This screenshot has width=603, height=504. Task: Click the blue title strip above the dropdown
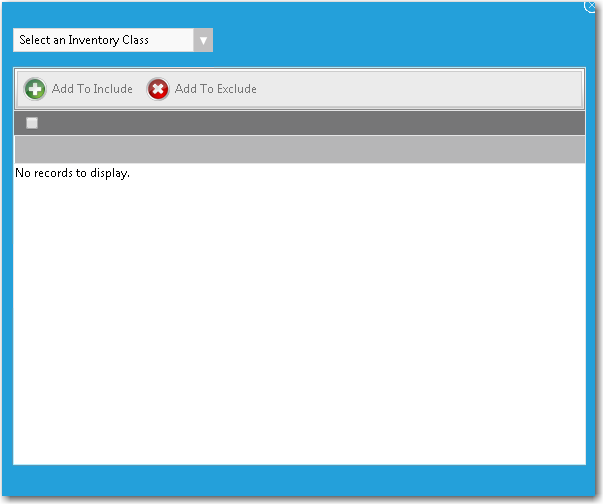tap(300, 14)
